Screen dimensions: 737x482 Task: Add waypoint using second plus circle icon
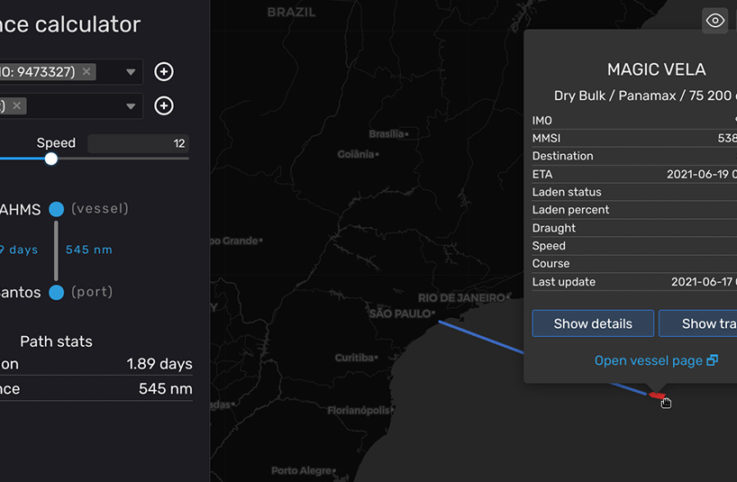164,106
